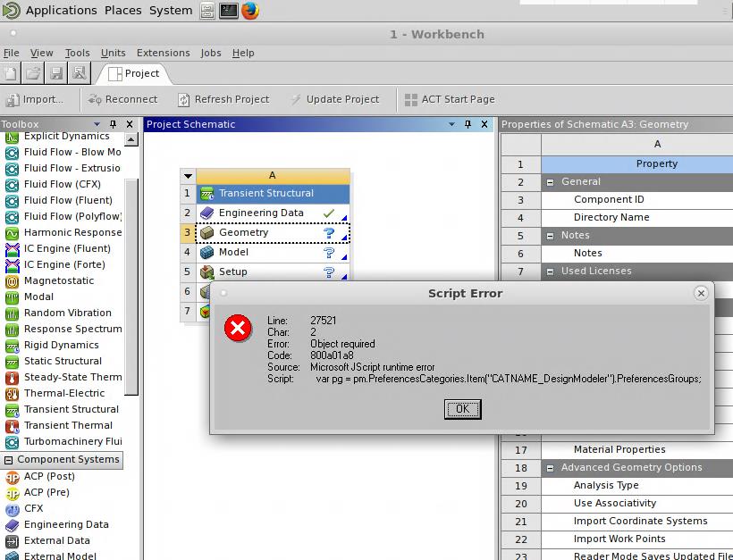Select Modal analysis system icon
This screenshot has height=560, width=733.
12,297
